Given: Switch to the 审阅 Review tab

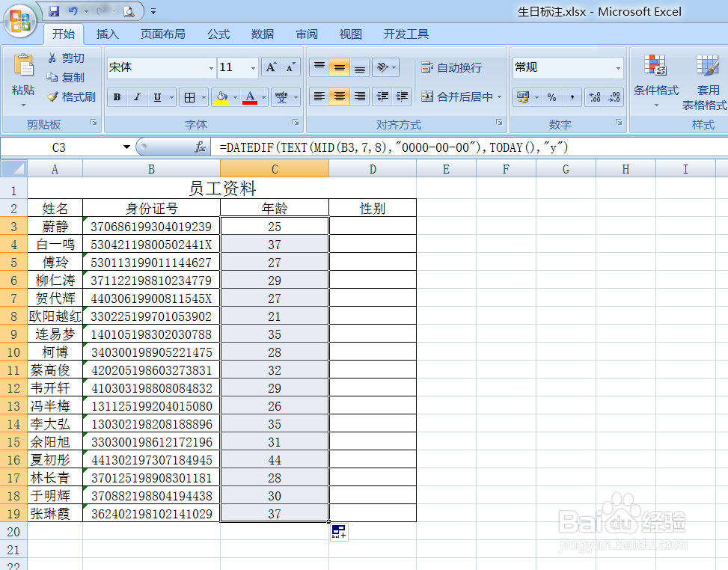Looking at the screenshot, I should (x=307, y=34).
